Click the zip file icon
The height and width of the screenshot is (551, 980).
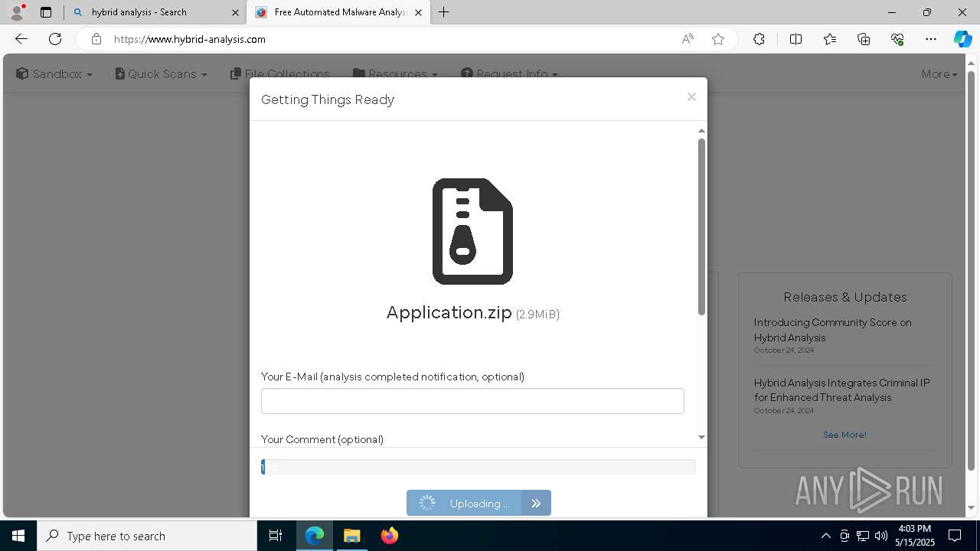pyautogui.click(x=472, y=231)
